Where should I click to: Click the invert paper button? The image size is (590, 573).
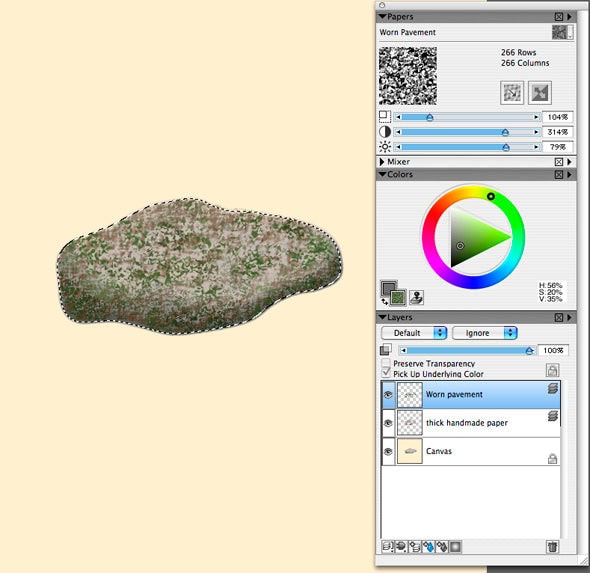[x=540, y=93]
